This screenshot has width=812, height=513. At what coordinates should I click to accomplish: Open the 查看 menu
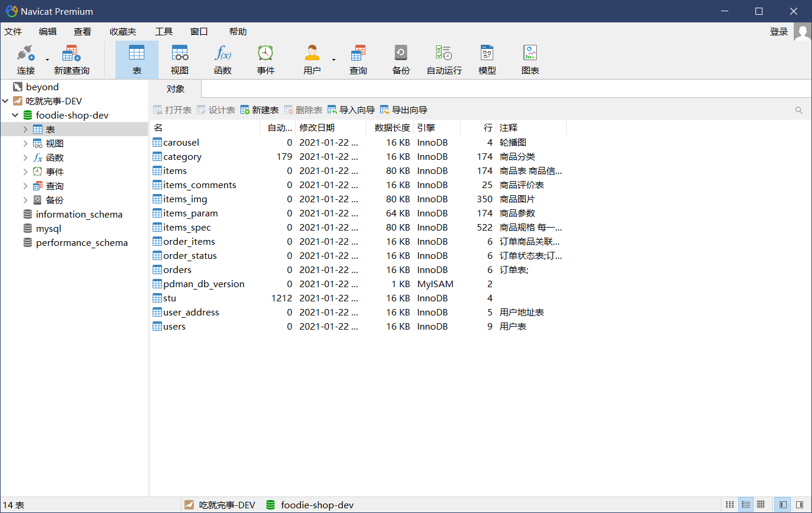click(82, 32)
